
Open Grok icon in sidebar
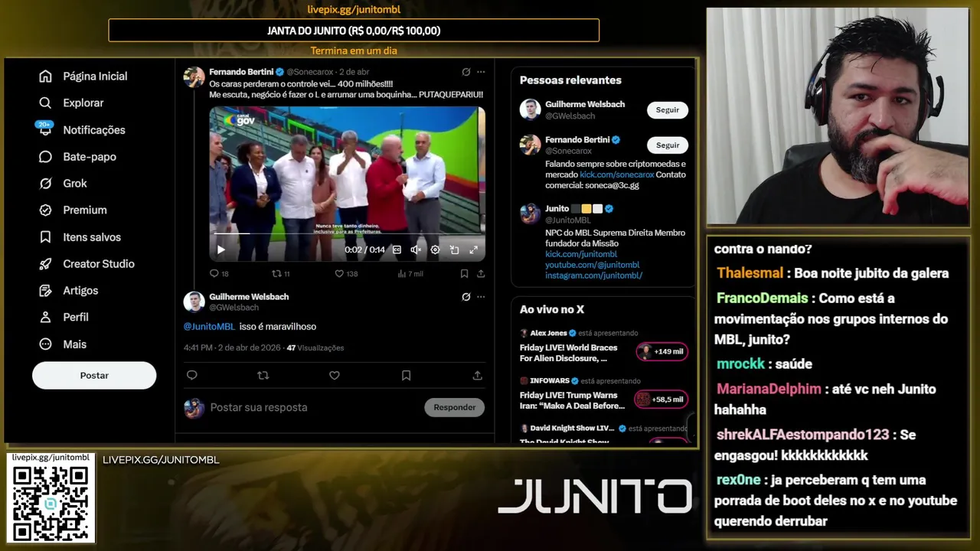[x=45, y=184]
